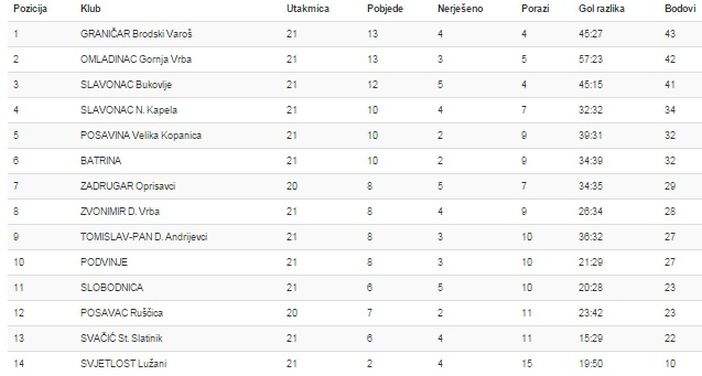Click the Utakmica column header
702x376 pixels.
[x=308, y=9]
